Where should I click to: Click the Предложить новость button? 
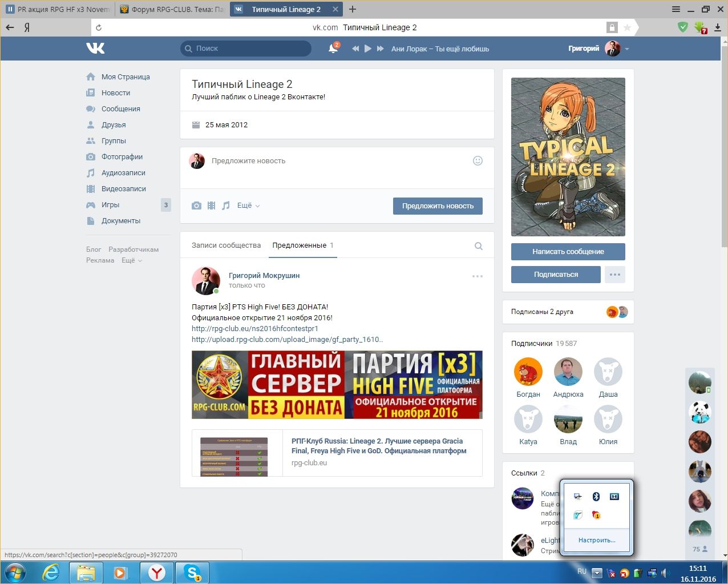tap(438, 206)
